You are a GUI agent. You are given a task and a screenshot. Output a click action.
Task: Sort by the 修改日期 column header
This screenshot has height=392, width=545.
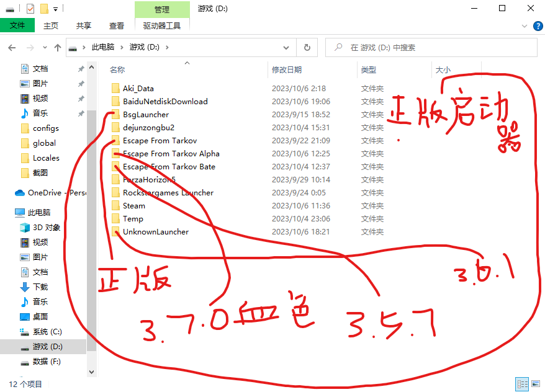[x=287, y=70]
